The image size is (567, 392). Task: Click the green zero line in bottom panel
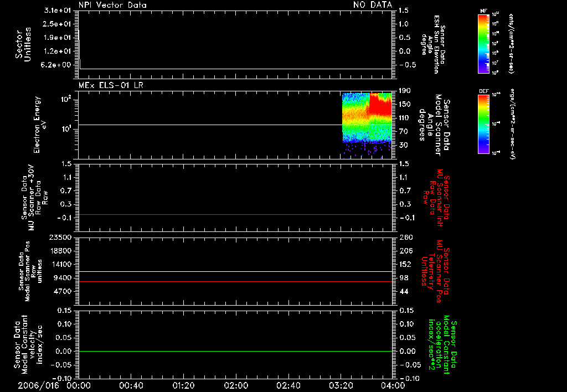point(235,351)
